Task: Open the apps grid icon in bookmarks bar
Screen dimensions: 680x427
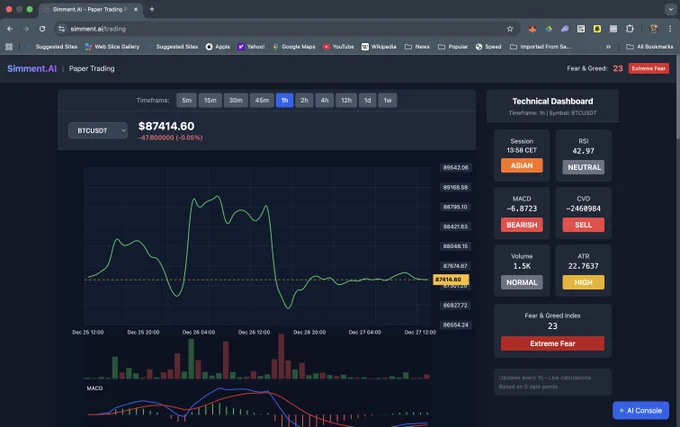Action: pyautogui.click(x=9, y=46)
